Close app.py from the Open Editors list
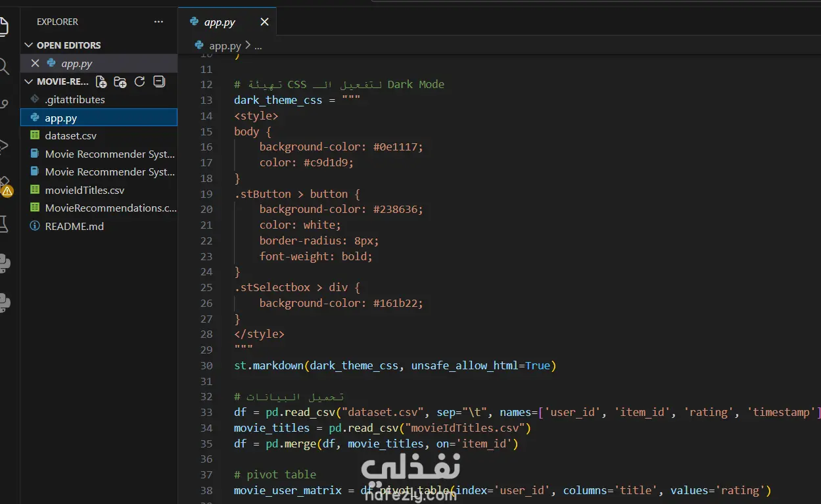This screenshot has width=821, height=504. [x=35, y=64]
